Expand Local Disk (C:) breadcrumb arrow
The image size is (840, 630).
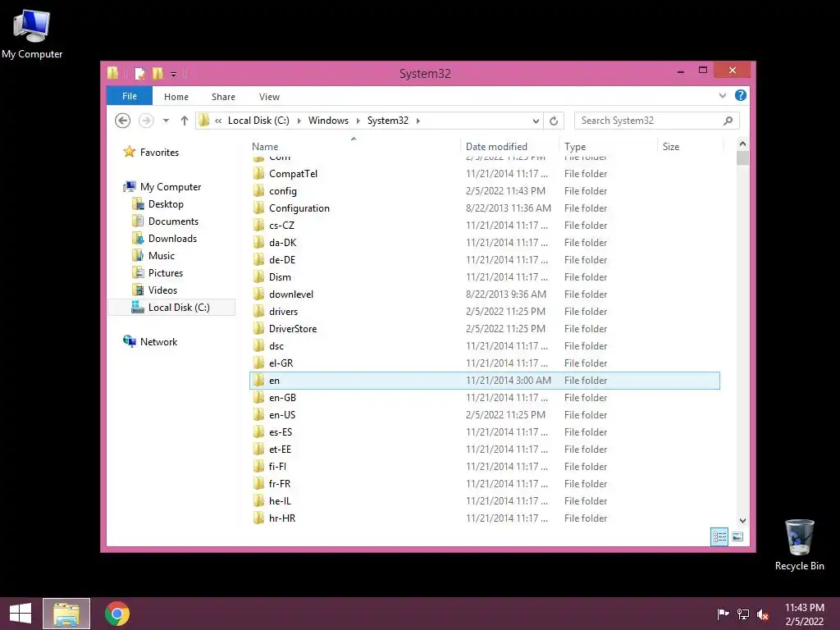click(x=299, y=121)
